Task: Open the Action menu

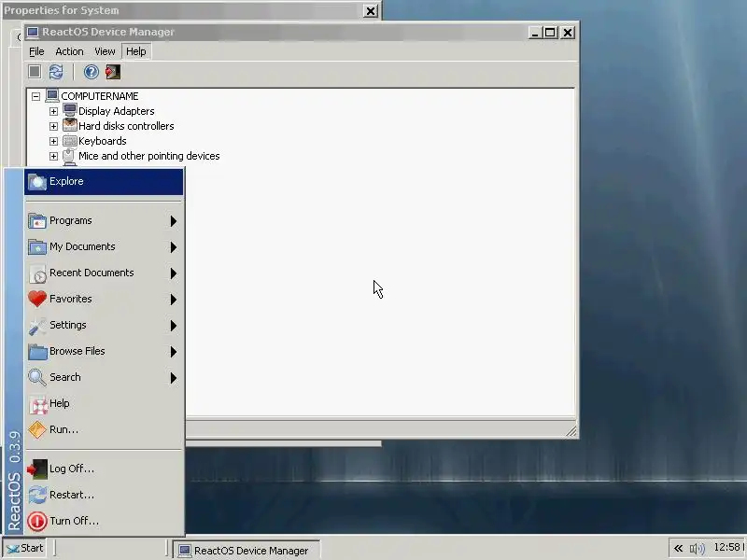Action: tap(69, 51)
